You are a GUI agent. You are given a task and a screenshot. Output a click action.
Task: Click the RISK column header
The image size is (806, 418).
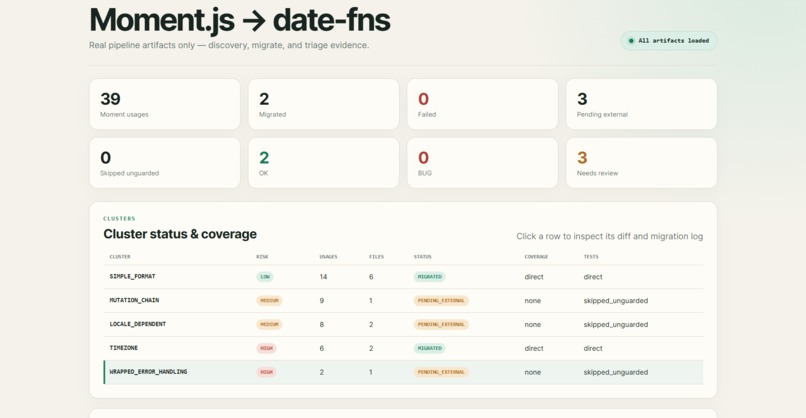click(262, 257)
